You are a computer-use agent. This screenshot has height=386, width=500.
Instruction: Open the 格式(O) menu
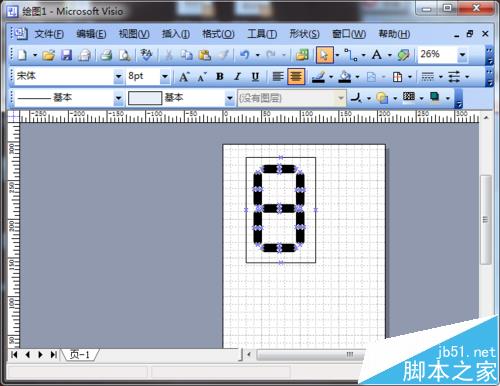pos(218,34)
